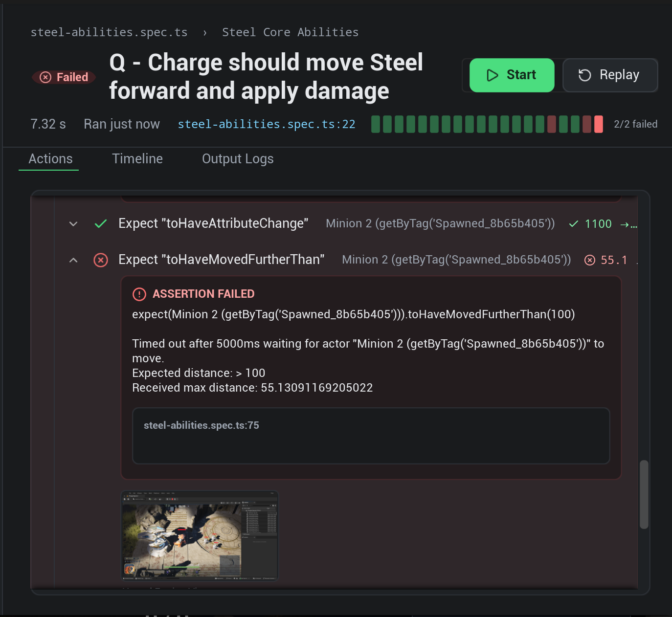The height and width of the screenshot is (617, 672).
Task: Click the checkmark icon next to 1100
Action: pyautogui.click(x=574, y=224)
